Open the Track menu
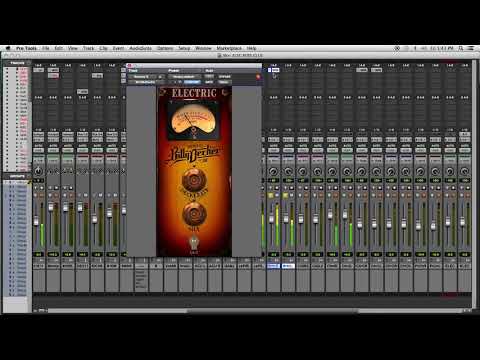 click(x=88, y=48)
